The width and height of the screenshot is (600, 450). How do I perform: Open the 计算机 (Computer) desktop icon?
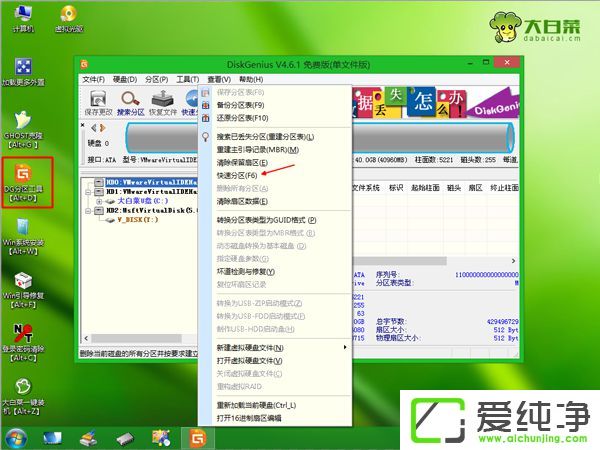coord(23,17)
